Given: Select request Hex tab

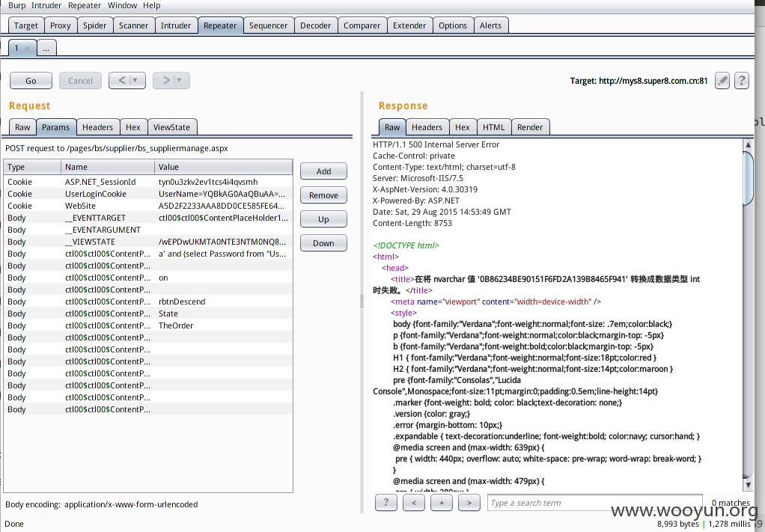Looking at the screenshot, I should point(133,127).
